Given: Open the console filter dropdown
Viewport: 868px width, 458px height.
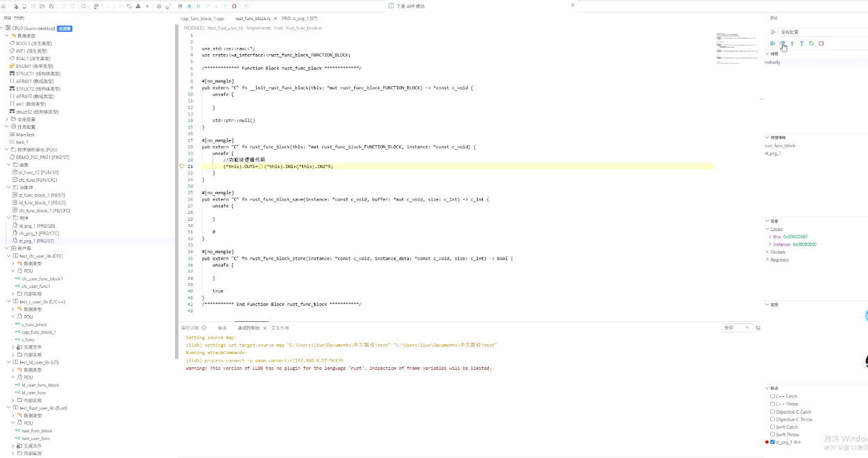Looking at the screenshot, I should coord(737,328).
